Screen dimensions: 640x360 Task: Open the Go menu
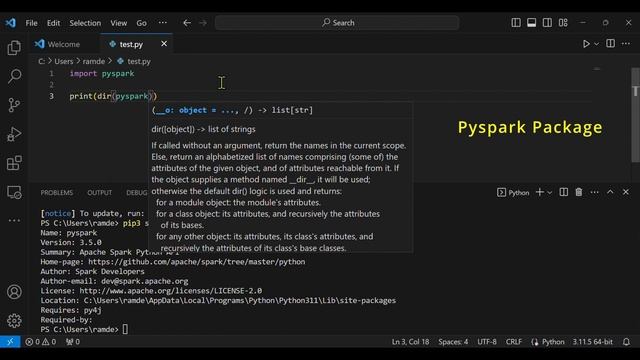pos(142,23)
